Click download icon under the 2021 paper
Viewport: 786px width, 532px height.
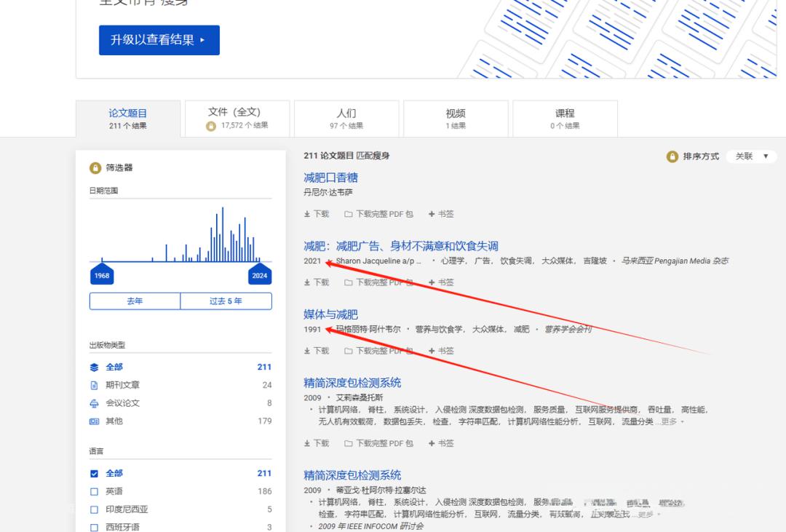click(307, 283)
